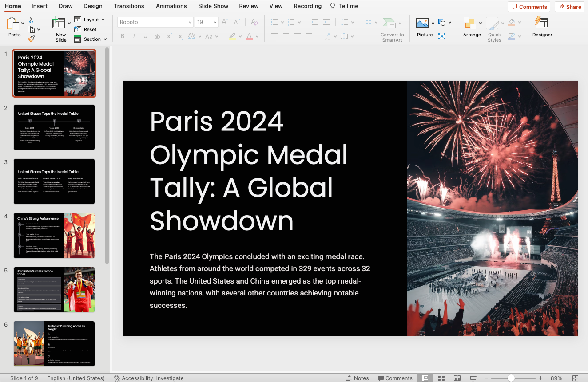Viewport: 588px width, 382px height.
Task: Open the New Slide dropdown arrow
Action: click(69, 23)
